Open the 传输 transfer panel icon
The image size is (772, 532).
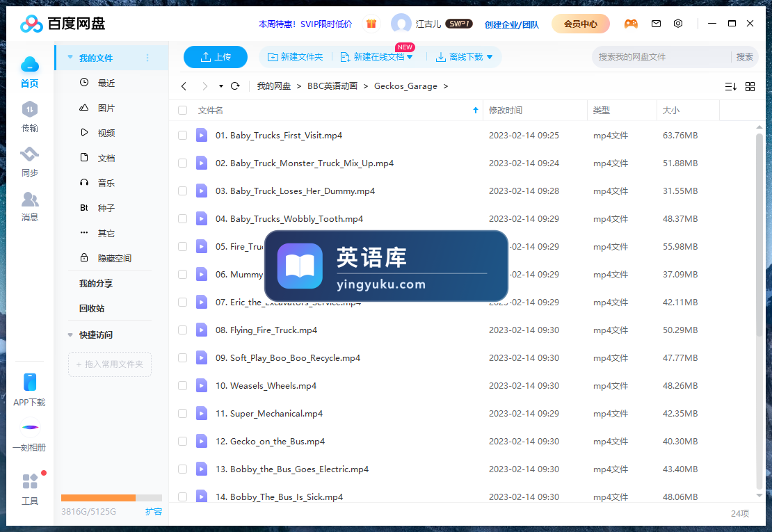(29, 109)
